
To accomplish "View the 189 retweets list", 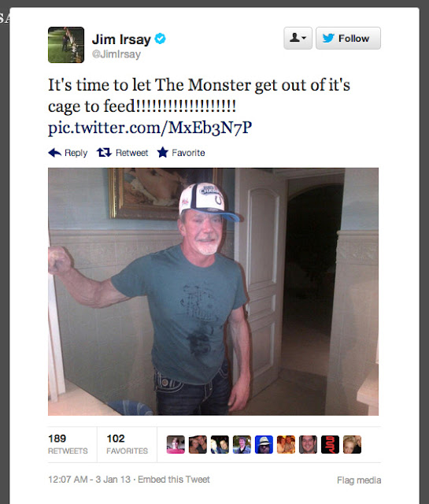I will pos(68,444).
